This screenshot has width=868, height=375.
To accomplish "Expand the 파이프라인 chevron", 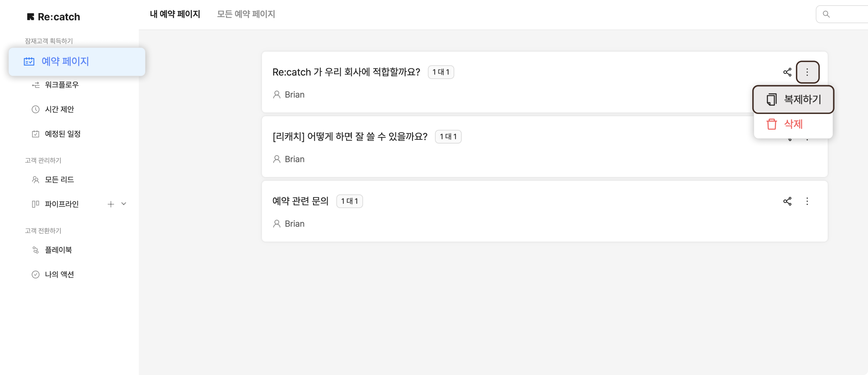I will click(124, 204).
